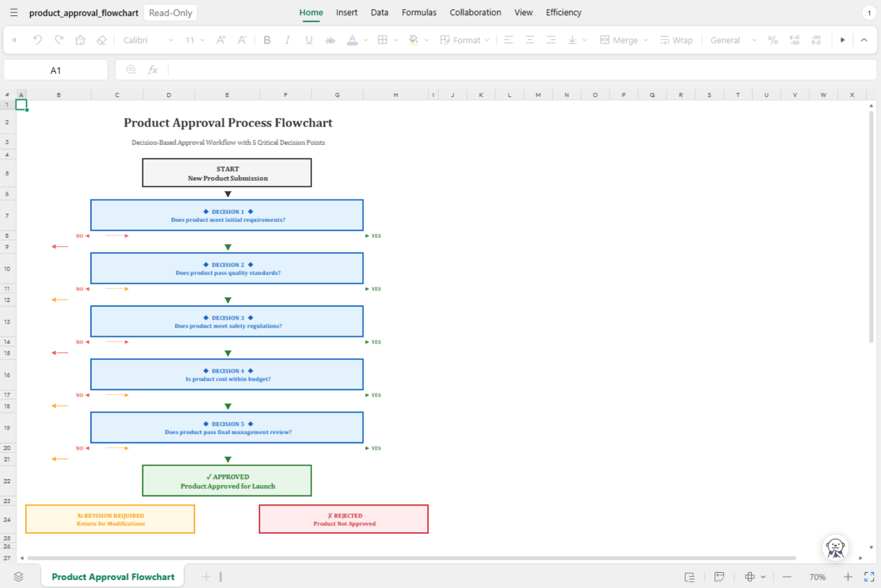This screenshot has height=588, width=881.
Task: Select all cells corner button
Action: point(7,95)
